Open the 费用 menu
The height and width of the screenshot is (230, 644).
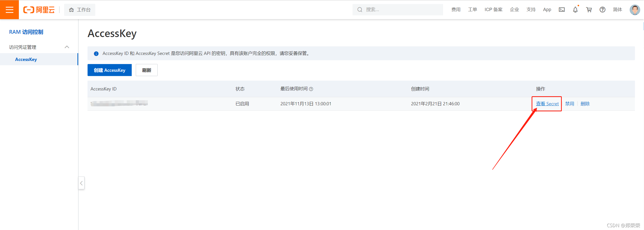point(456,10)
